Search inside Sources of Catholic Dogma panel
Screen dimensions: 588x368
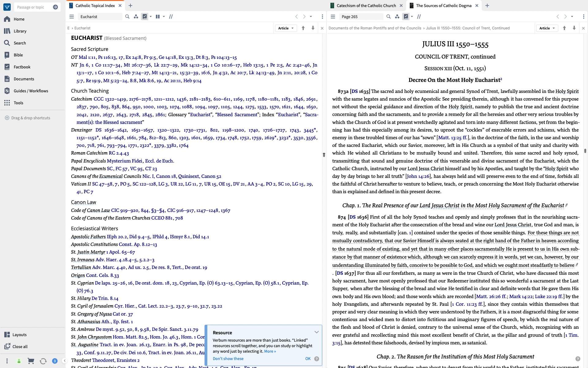click(x=389, y=17)
